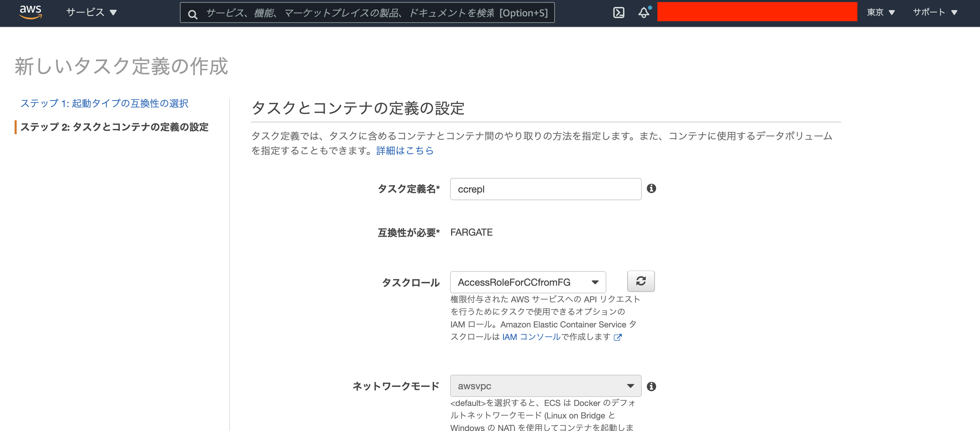This screenshot has height=431, width=980.
Task: Open the 詳細はこちら learn more link
Action: [405, 151]
